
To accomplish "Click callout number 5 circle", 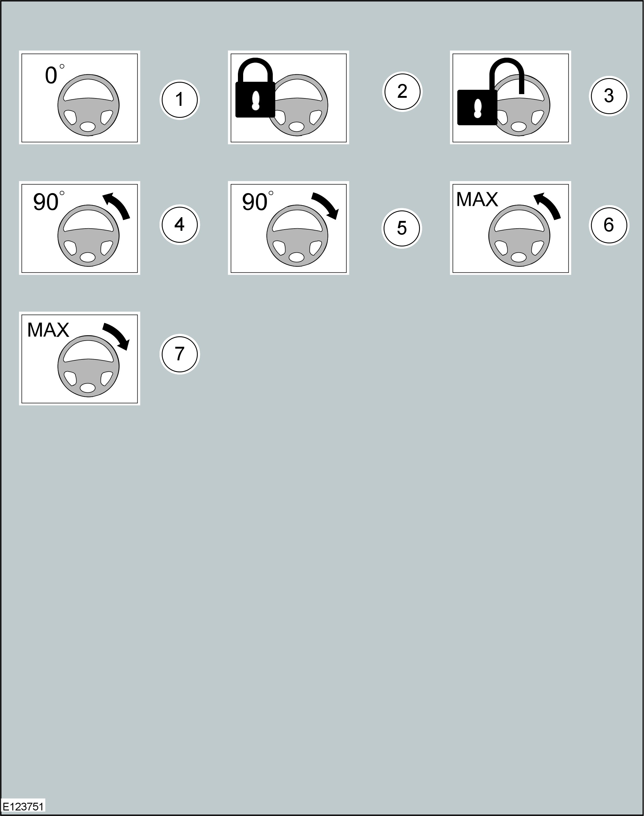I will [401, 228].
